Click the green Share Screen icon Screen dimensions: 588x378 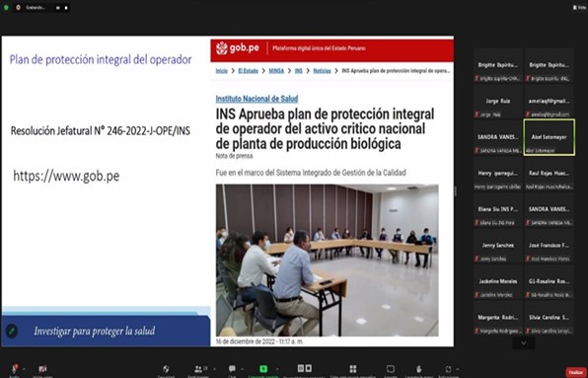point(263,369)
